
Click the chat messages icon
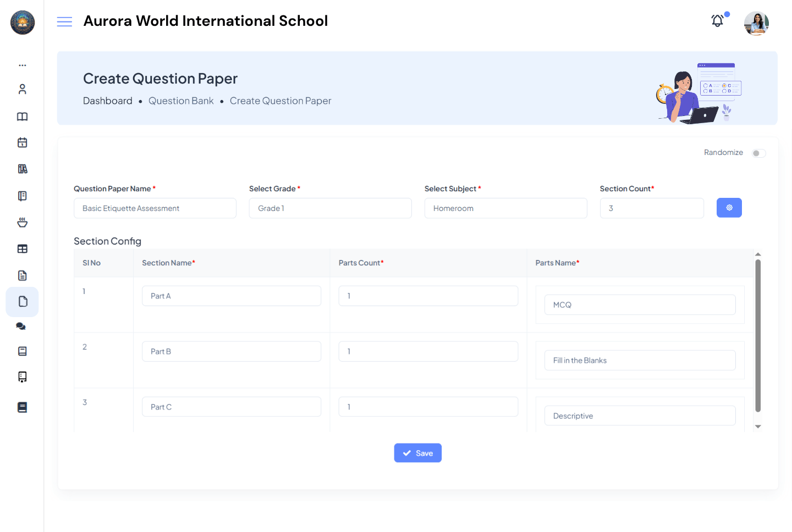tap(22, 326)
